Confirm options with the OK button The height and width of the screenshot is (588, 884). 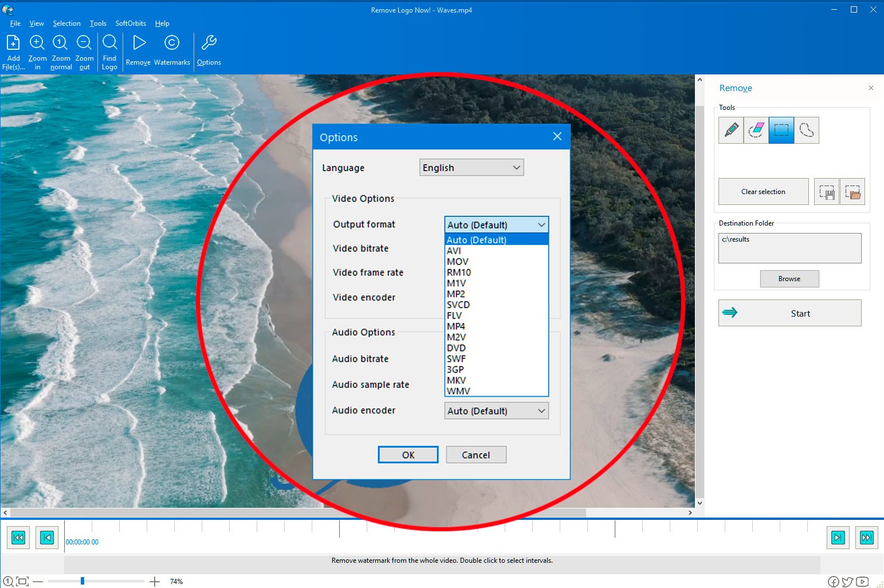408,455
